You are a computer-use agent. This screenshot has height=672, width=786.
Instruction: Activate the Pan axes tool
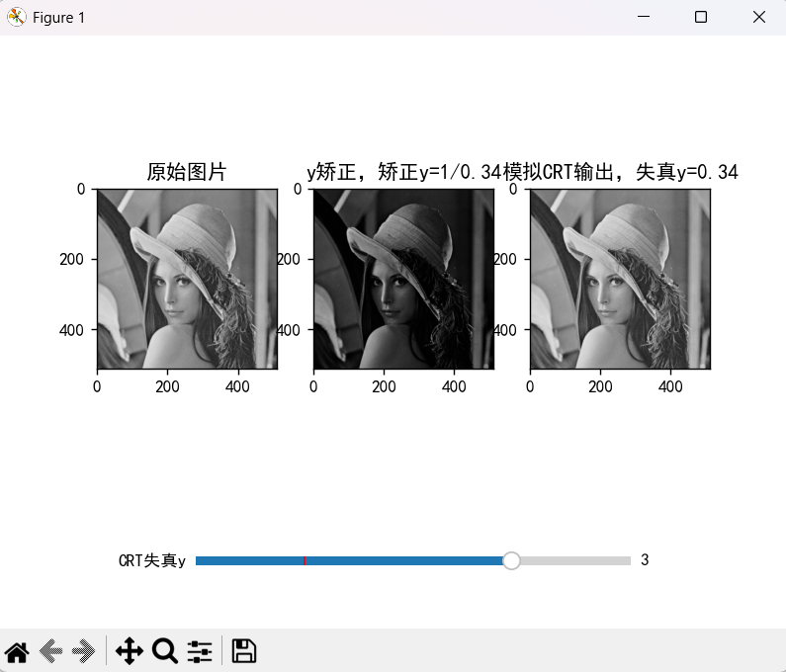[130, 651]
